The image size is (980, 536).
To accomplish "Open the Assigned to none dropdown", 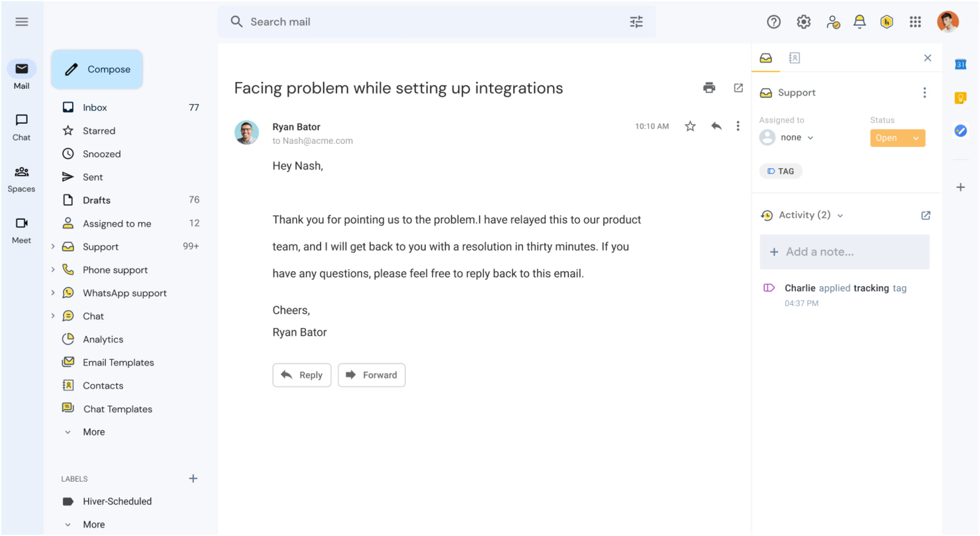I will point(793,137).
